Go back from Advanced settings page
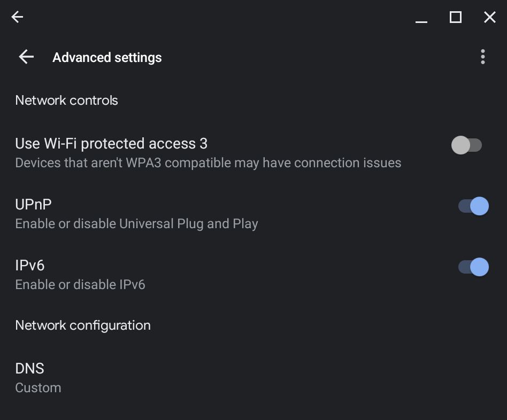 pyautogui.click(x=26, y=57)
